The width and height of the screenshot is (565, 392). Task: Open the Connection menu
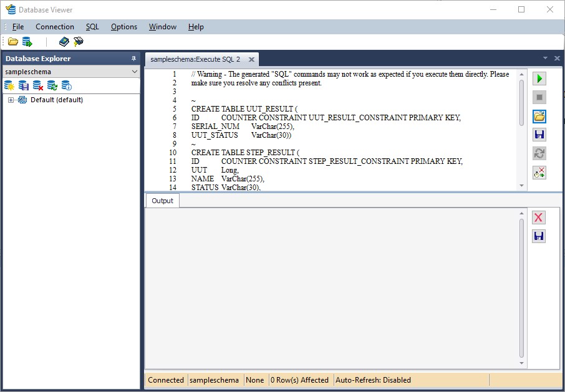point(55,27)
